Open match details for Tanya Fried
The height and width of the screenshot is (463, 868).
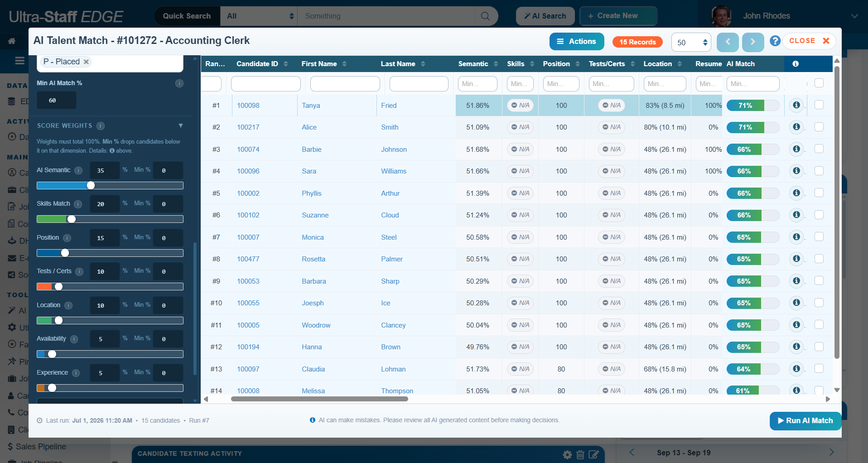796,105
